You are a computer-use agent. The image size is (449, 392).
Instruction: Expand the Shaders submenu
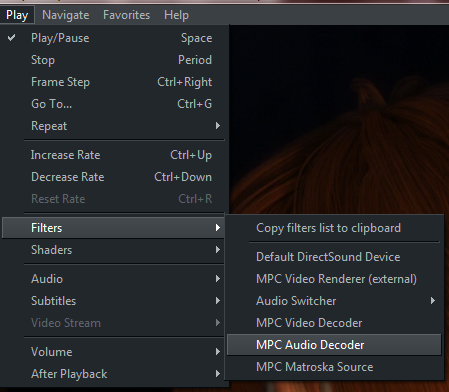tap(114, 250)
